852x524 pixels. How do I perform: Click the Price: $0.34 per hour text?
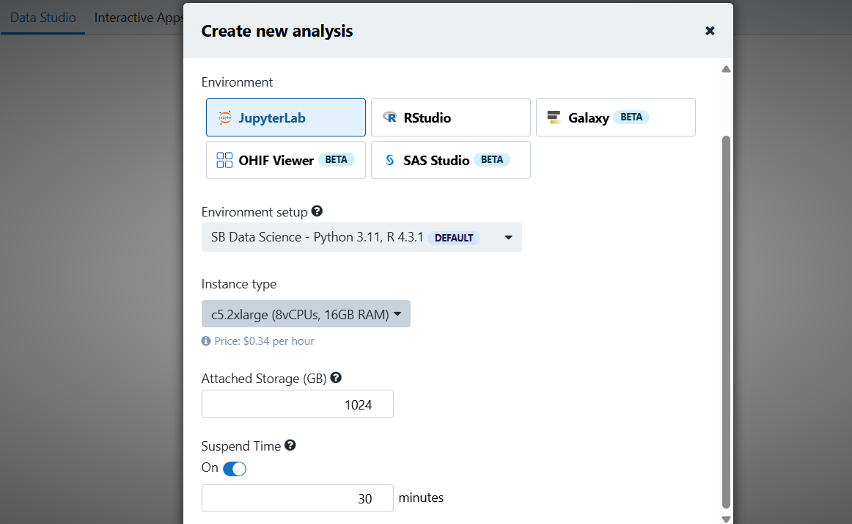click(x=264, y=341)
